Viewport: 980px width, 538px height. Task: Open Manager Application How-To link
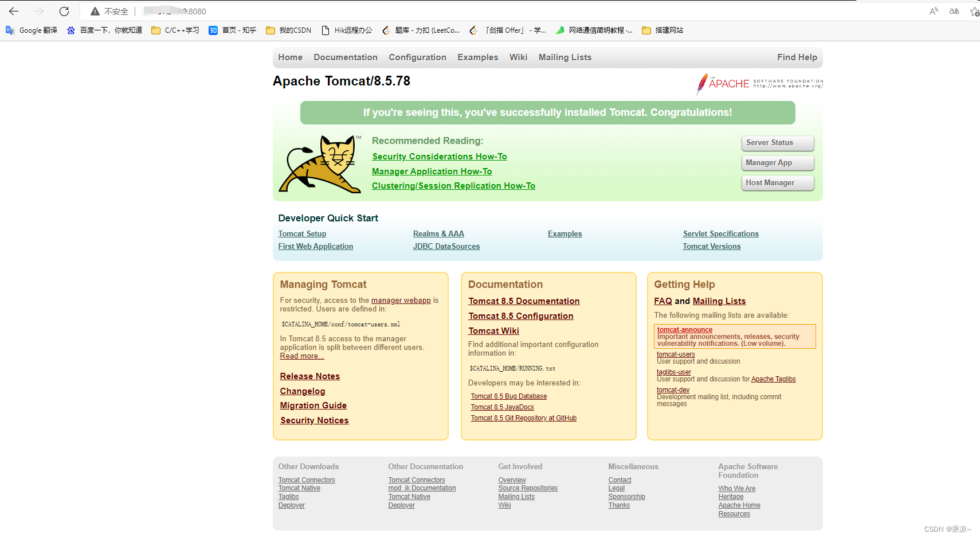pos(432,171)
